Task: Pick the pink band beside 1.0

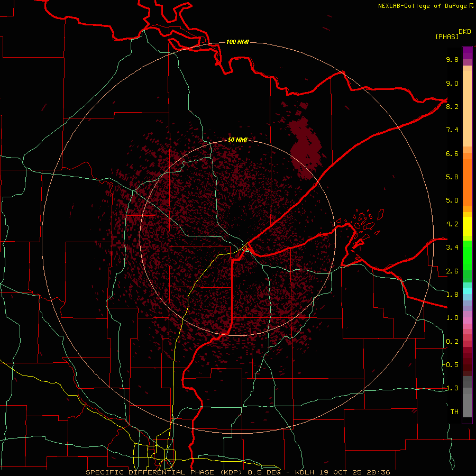Action: coord(467,321)
